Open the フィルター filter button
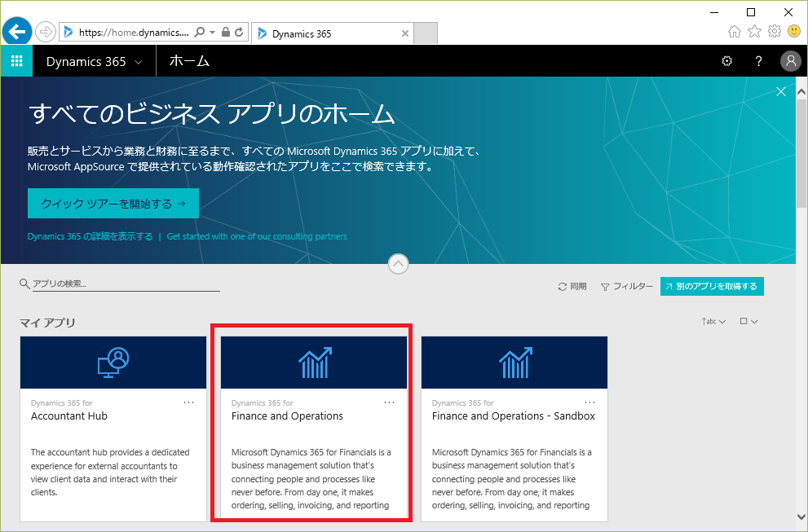Screen dimensions: 808x532 [627, 286]
